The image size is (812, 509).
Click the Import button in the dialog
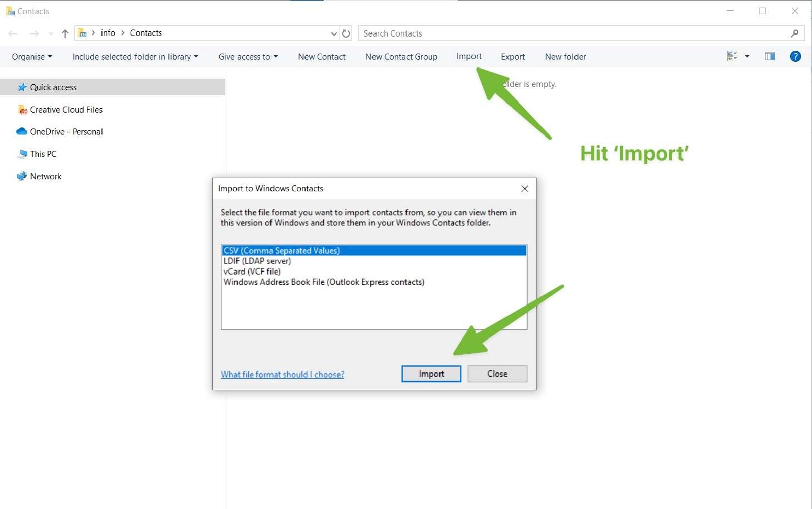coord(431,374)
